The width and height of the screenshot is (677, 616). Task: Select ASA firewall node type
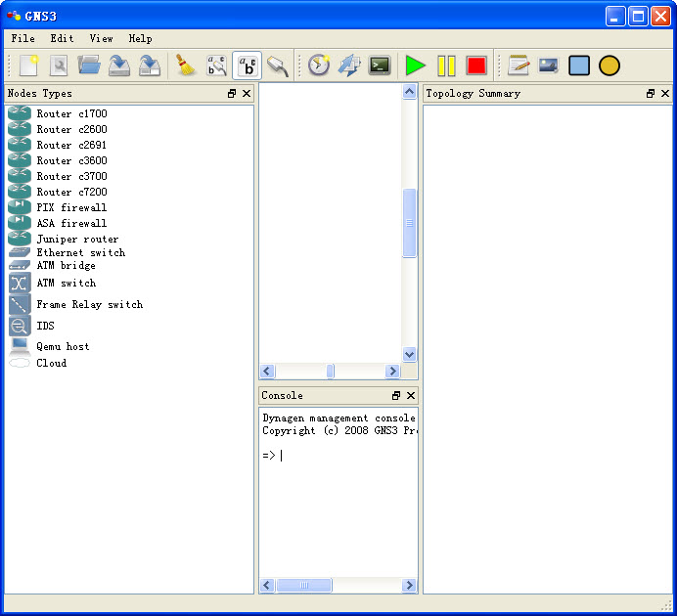71,223
